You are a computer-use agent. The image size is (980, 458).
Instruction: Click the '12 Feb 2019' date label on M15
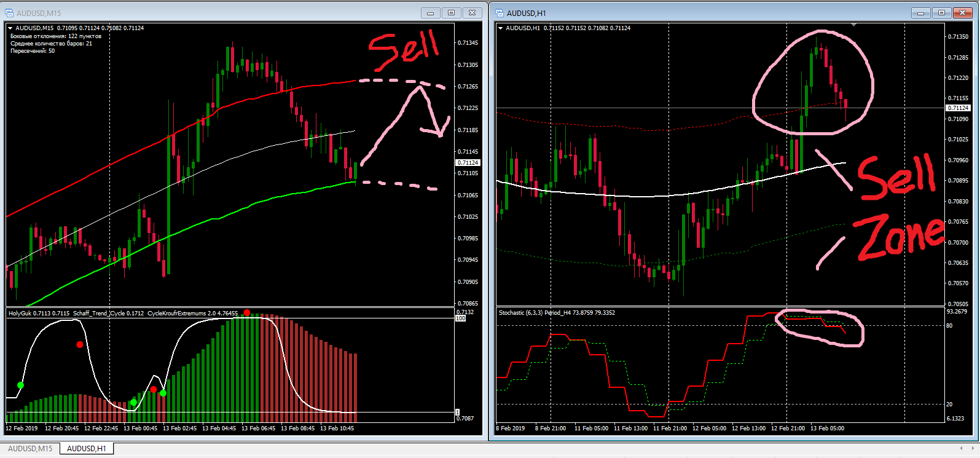pyautogui.click(x=22, y=428)
